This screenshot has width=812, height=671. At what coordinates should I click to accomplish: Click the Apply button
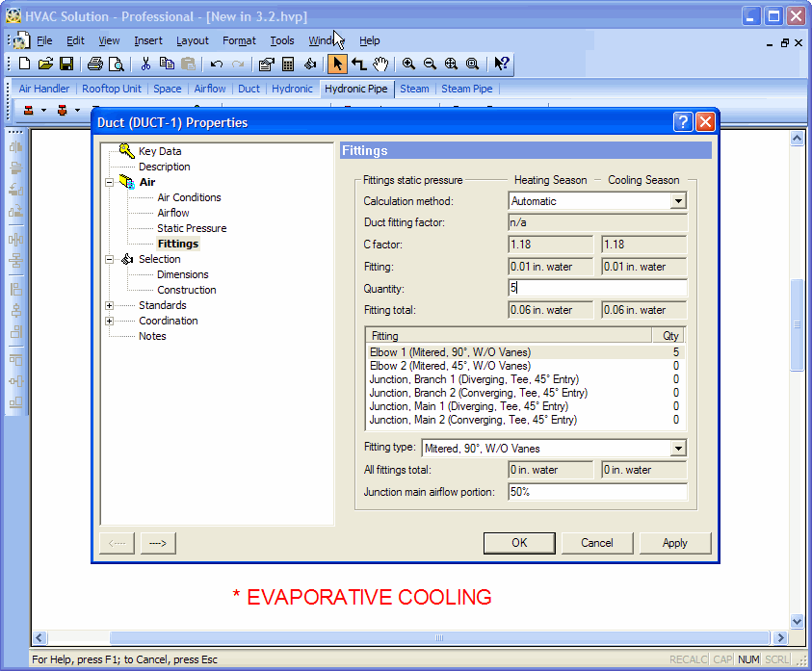pos(675,543)
